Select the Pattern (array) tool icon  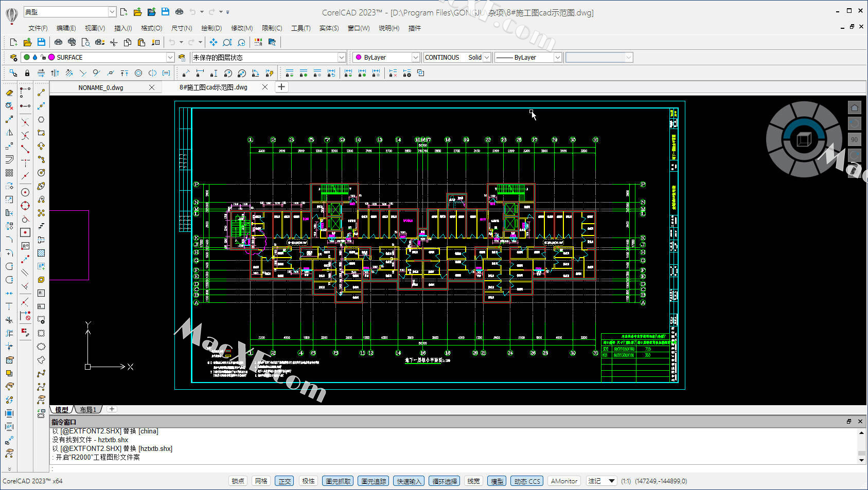(x=9, y=173)
